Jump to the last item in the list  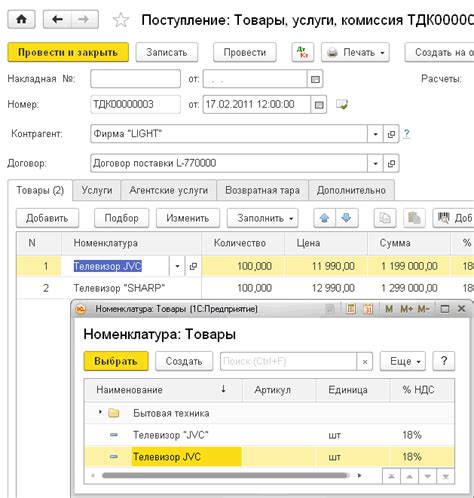click(x=445, y=476)
